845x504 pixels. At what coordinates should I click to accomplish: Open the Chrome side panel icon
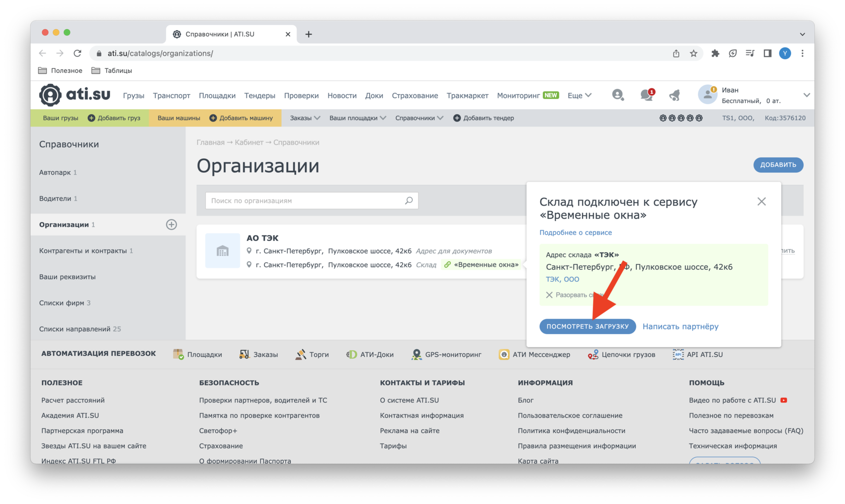point(768,53)
